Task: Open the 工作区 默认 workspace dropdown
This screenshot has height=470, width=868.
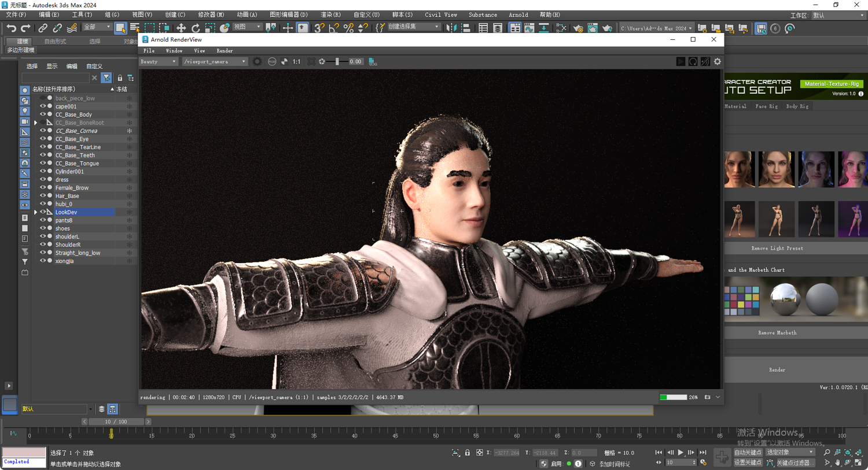Action: click(x=838, y=16)
